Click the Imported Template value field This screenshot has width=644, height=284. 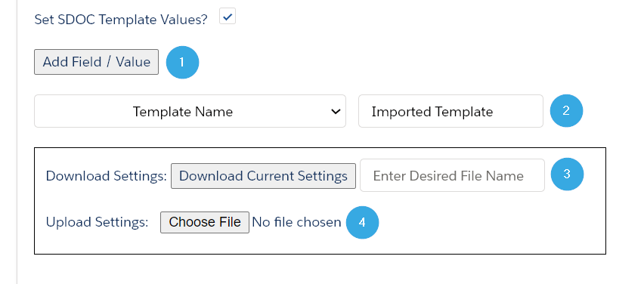click(x=450, y=111)
